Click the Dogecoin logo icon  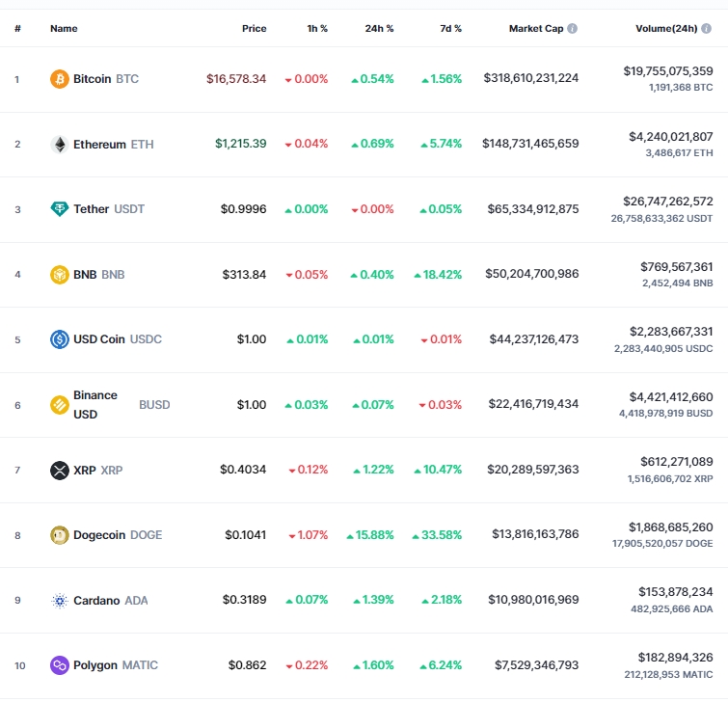tap(60, 535)
